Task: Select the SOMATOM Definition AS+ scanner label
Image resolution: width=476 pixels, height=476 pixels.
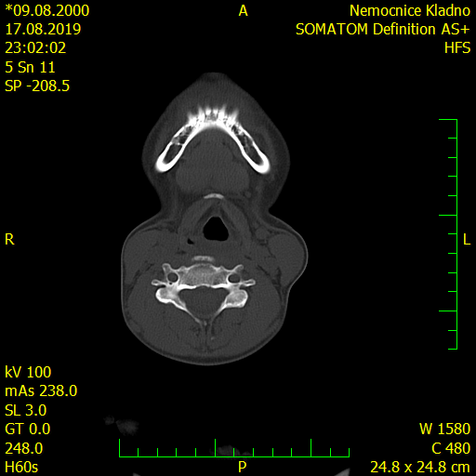Action: (x=383, y=30)
